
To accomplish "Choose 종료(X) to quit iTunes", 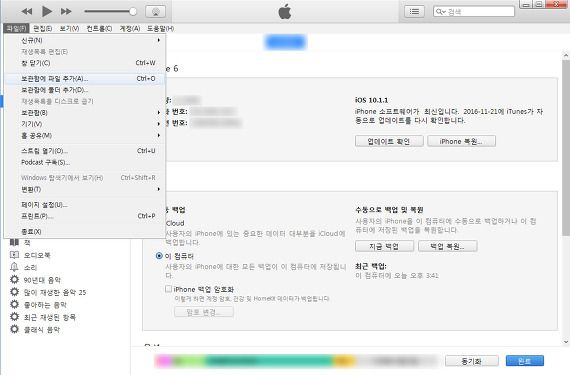I will (85, 231).
